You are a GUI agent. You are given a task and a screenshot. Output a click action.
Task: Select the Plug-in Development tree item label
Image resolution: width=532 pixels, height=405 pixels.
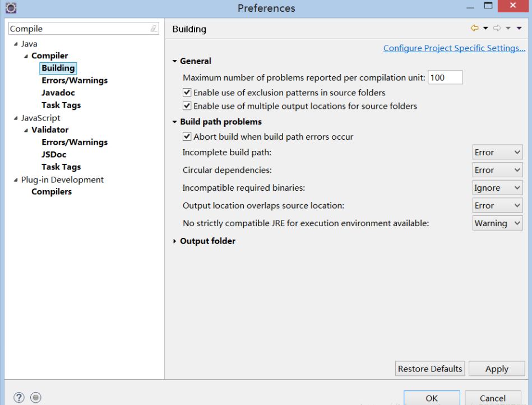pos(62,180)
